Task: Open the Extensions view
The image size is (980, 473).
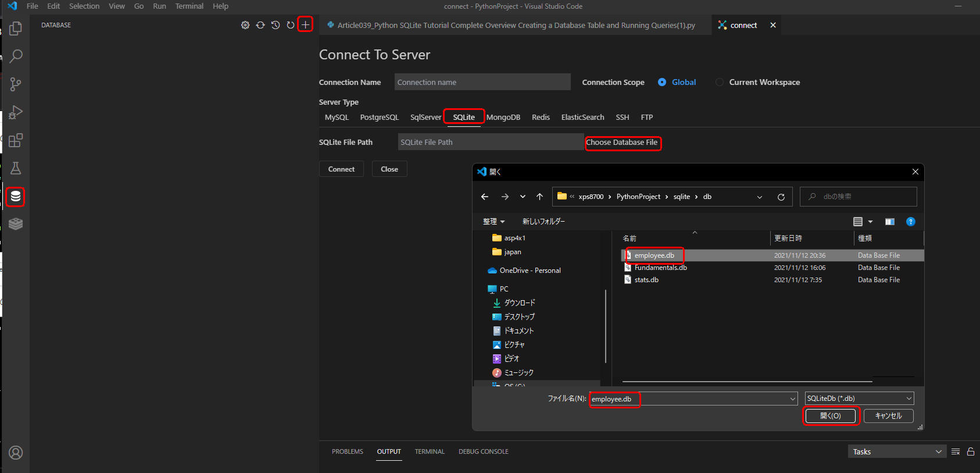Action: [16, 140]
